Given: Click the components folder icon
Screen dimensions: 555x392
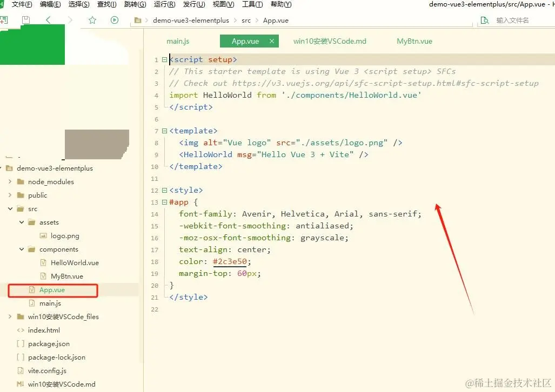Looking at the screenshot, I should [32, 249].
